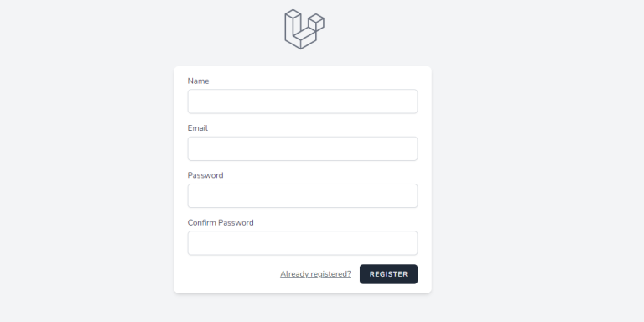Activate the text box under Name label
644x322 pixels.
(x=303, y=101)
